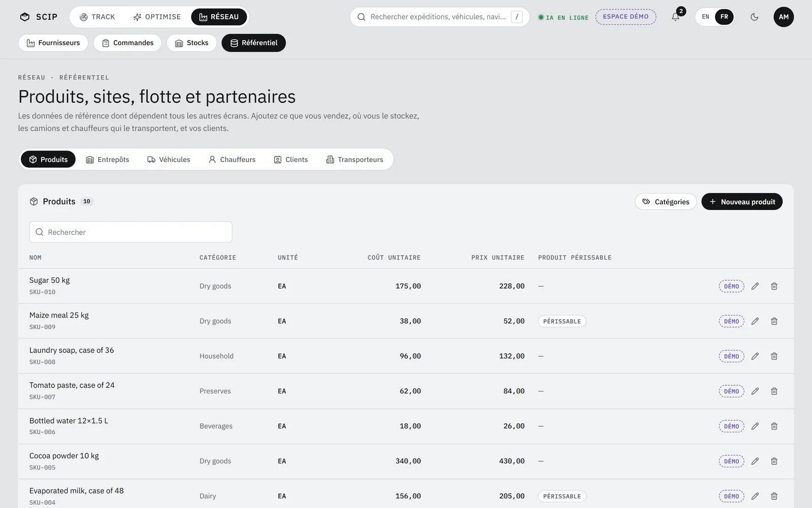Edit Laundry soap, case of 36

(755, 356)
